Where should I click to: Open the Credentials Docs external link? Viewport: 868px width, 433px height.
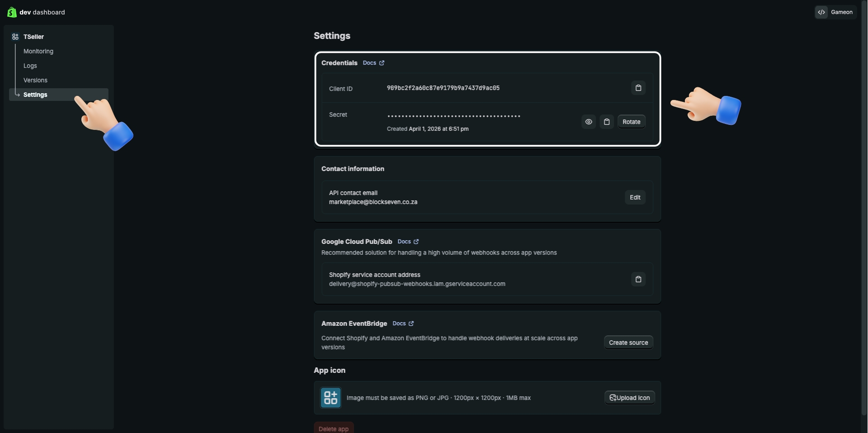click(373, 63)
